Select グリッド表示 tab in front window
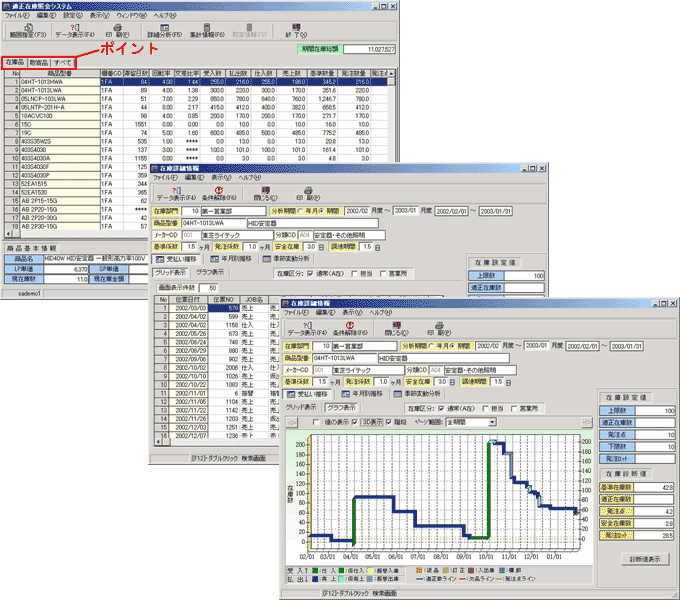The image size is (680, 600). 301,408
